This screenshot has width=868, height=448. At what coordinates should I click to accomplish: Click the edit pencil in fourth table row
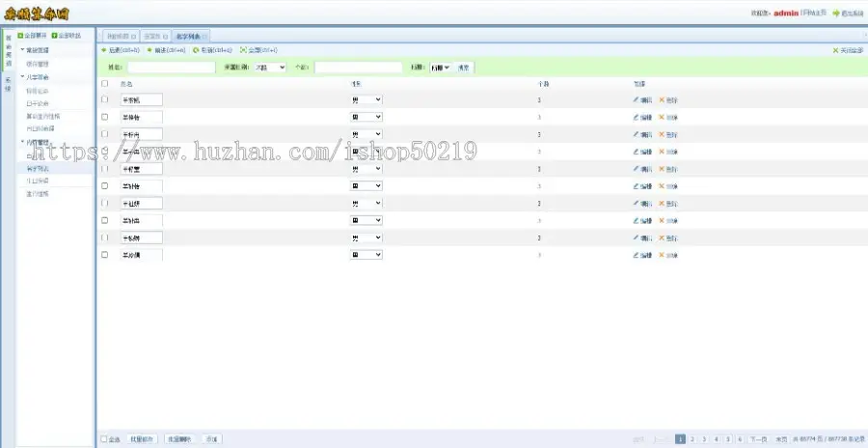[x=637, y=152]
